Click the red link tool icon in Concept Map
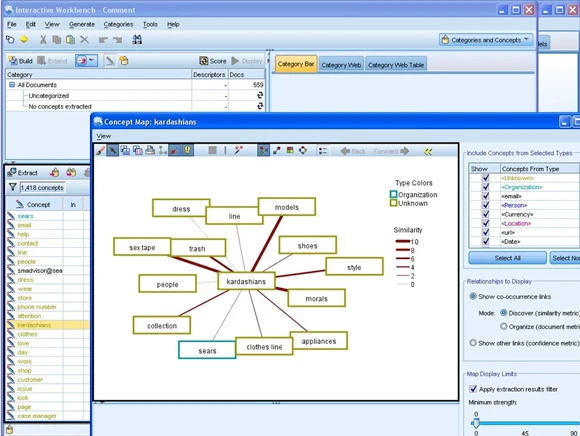The width and height of the screenshot is (580, 436). click(174, 150)
